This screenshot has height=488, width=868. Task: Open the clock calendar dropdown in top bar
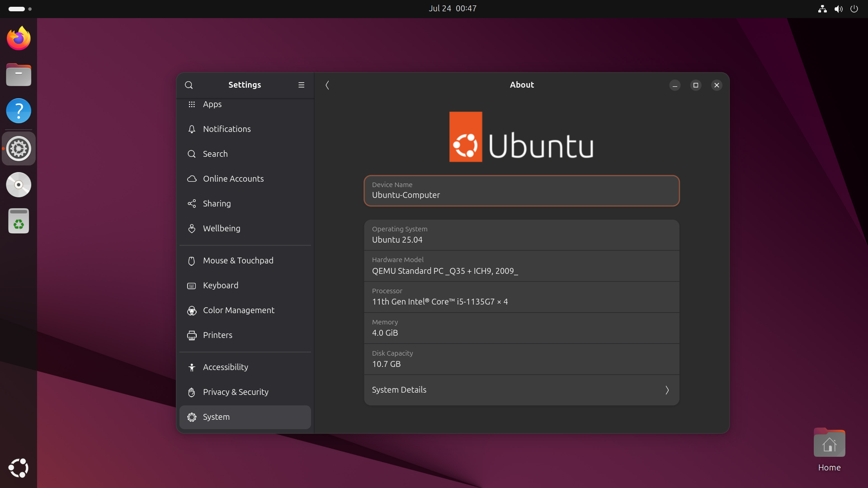(x=453, y=9)
